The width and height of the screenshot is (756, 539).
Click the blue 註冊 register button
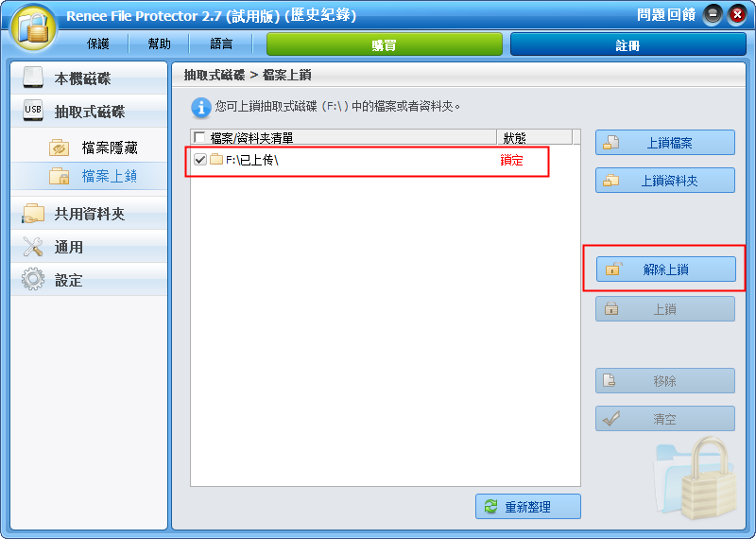(628, 44)
